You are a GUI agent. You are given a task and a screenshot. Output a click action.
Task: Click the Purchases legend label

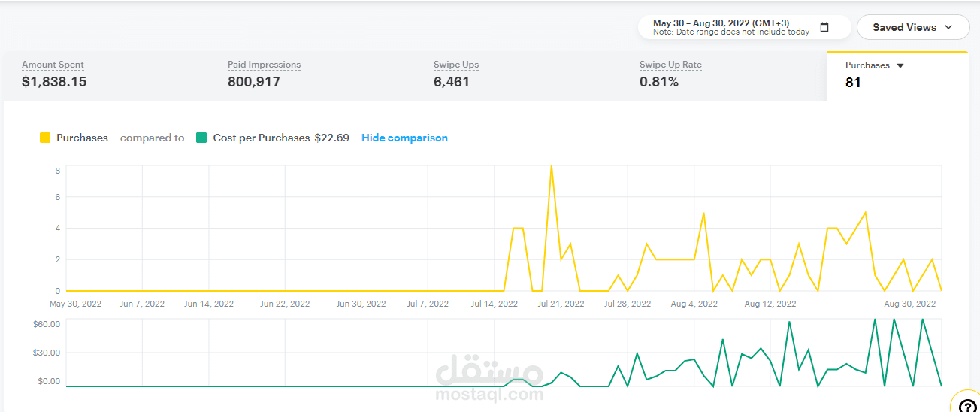82,138
